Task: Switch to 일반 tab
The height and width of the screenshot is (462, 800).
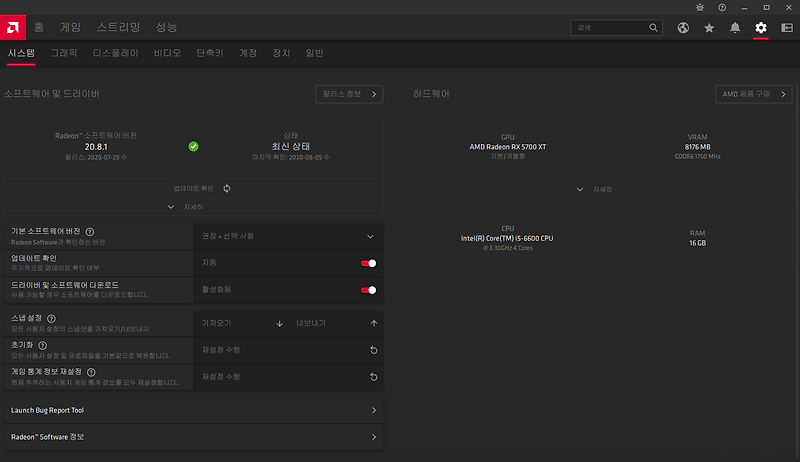Action: [314, 53]
